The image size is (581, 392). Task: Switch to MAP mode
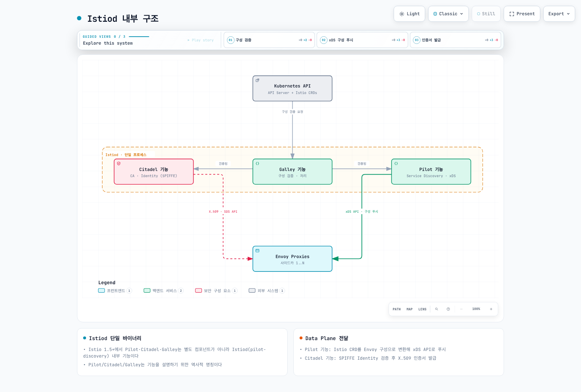410,309
